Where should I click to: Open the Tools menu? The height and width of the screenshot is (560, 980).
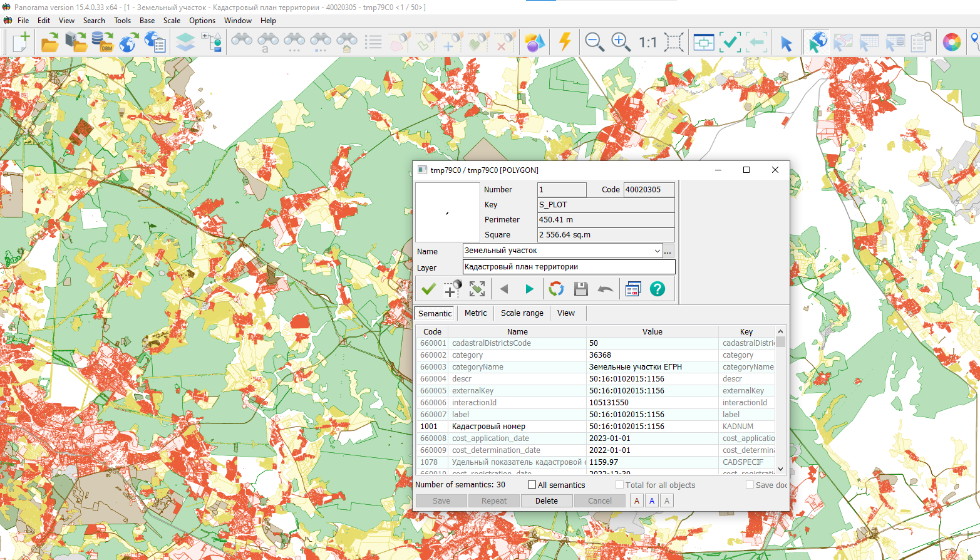tap(122, 21)
